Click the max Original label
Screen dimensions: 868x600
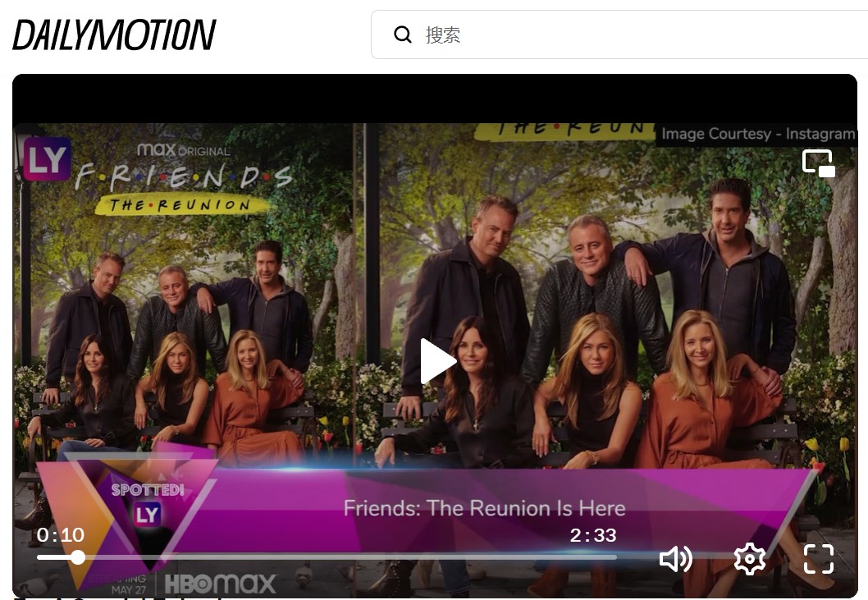pyautogui.click(x=183, y=150)
